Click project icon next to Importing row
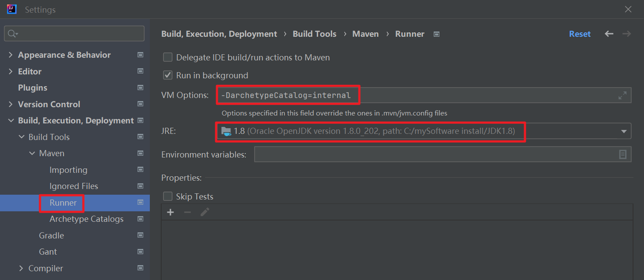The image size is (644, 280). [x=140, y=170]
